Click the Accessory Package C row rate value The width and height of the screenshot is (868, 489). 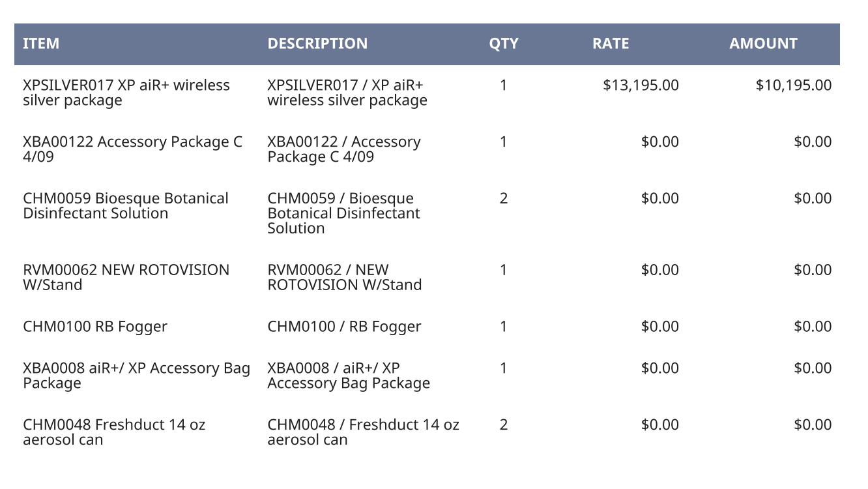[x=660, y=141]
